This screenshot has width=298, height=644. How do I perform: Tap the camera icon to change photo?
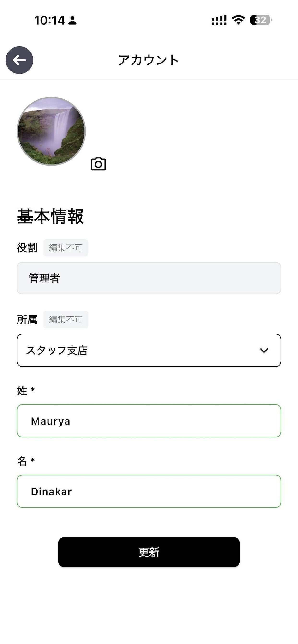pyautogui.click(x=98, y=164)
